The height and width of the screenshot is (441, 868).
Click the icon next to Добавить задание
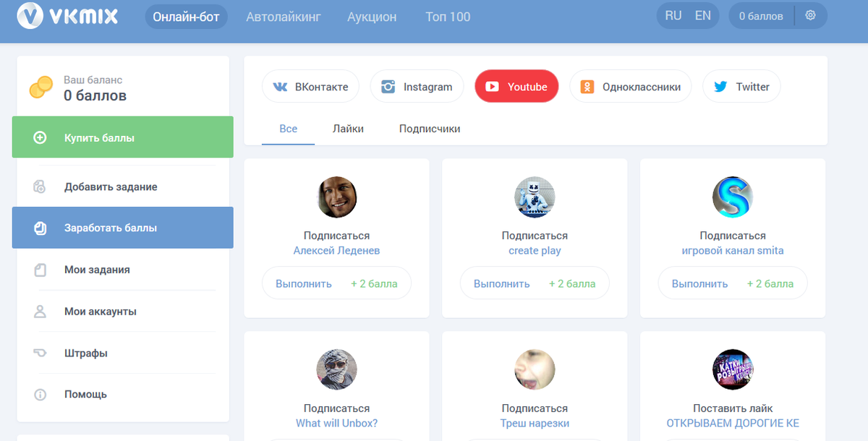[x=41, y=187]
